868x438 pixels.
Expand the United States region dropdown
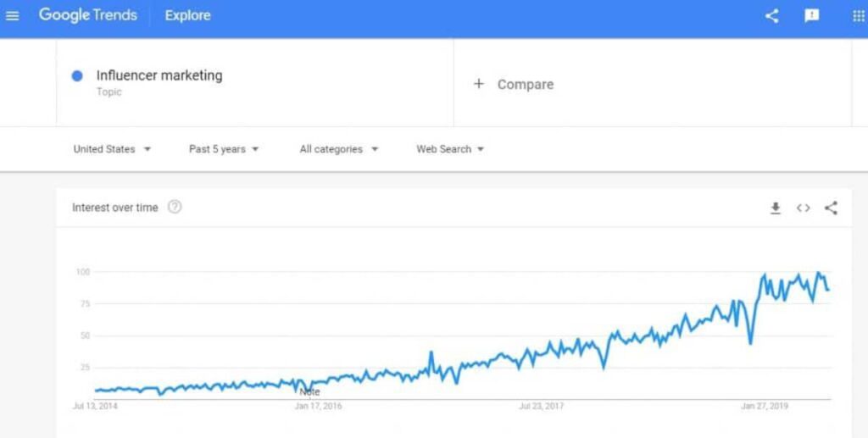[x=113, y=149]
